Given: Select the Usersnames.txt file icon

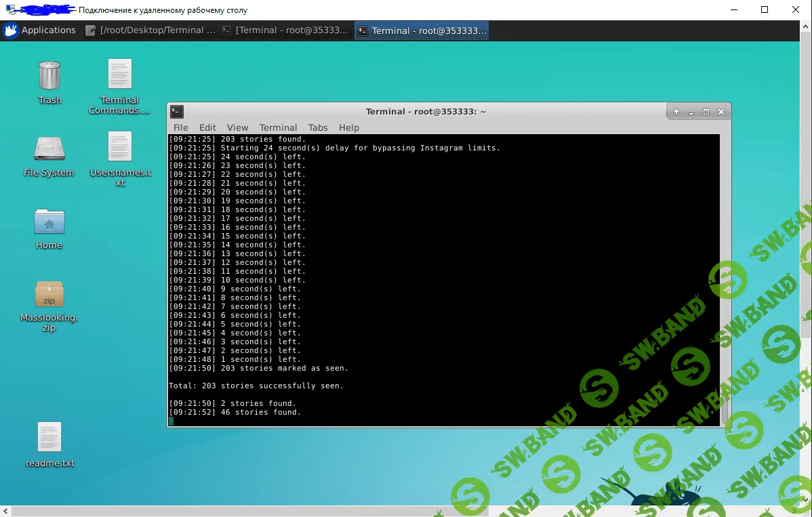Looking at the screenshot, I should pos(119,148).
